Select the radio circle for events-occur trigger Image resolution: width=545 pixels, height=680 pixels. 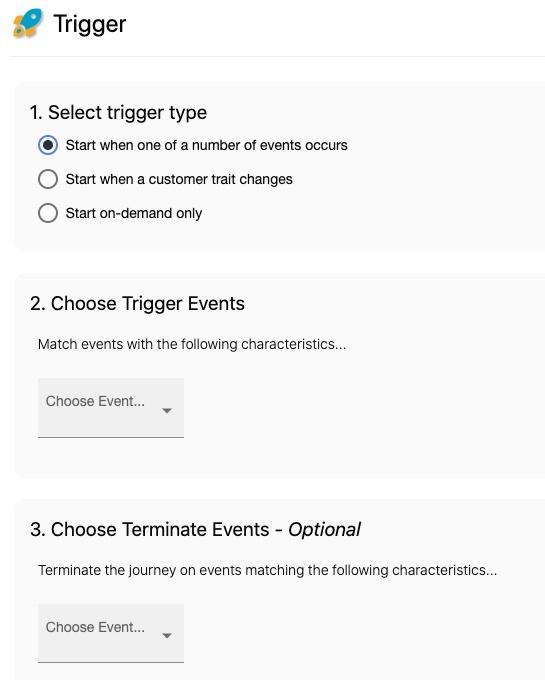48,145
